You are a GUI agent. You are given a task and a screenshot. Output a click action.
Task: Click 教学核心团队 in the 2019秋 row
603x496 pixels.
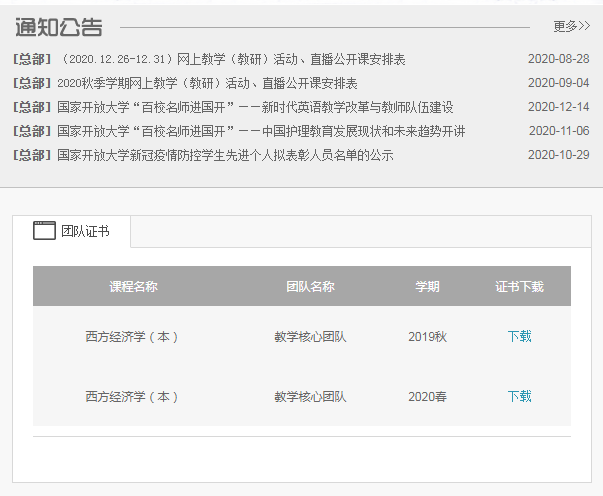pos(310,337)
